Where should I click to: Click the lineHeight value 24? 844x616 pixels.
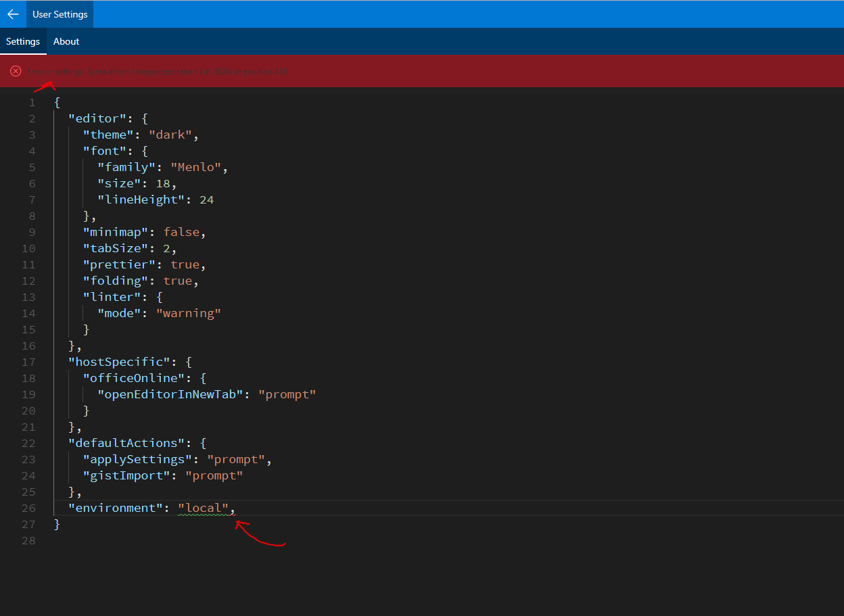point(208,199)
